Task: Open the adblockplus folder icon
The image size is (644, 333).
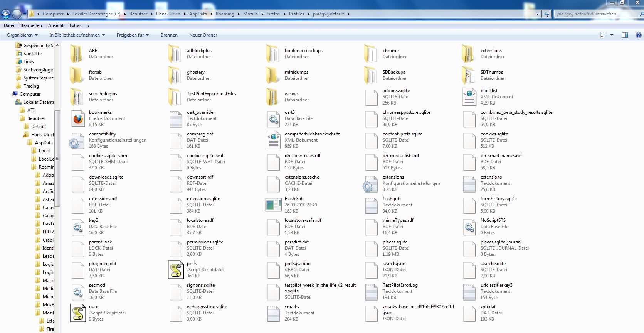Action: click(174, 54)
